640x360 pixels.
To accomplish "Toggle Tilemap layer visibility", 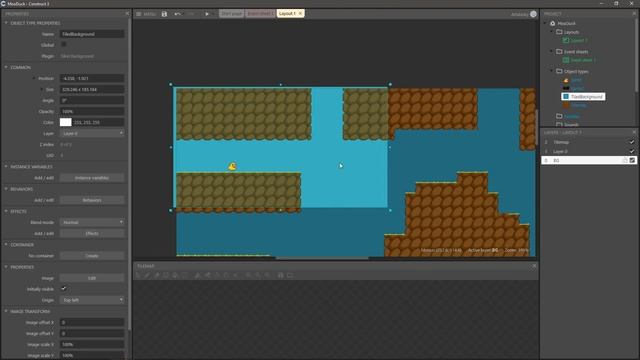I will 632,142.
